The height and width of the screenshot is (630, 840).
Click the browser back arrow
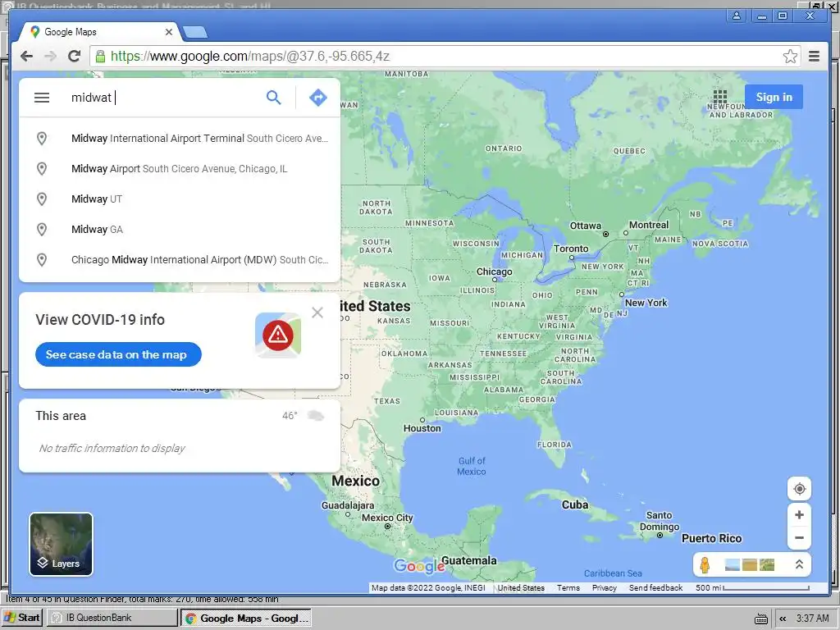tap(26, 57)
